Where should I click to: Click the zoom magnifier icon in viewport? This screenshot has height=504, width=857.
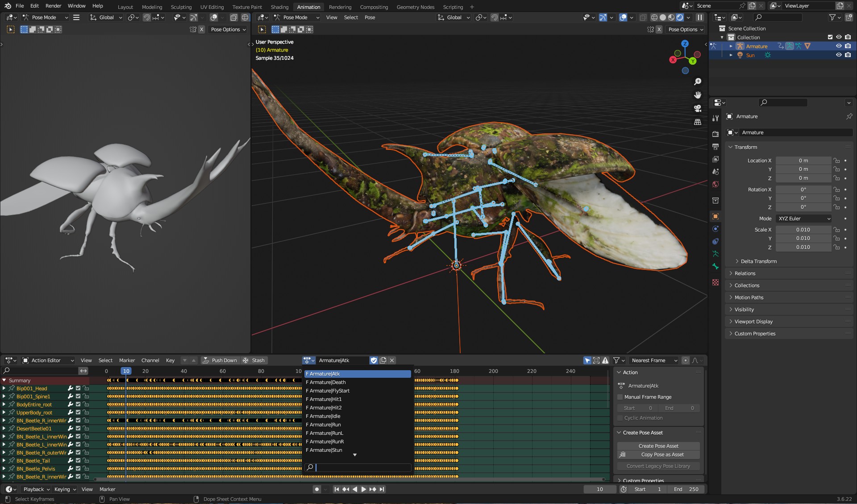tap(698, 82)
